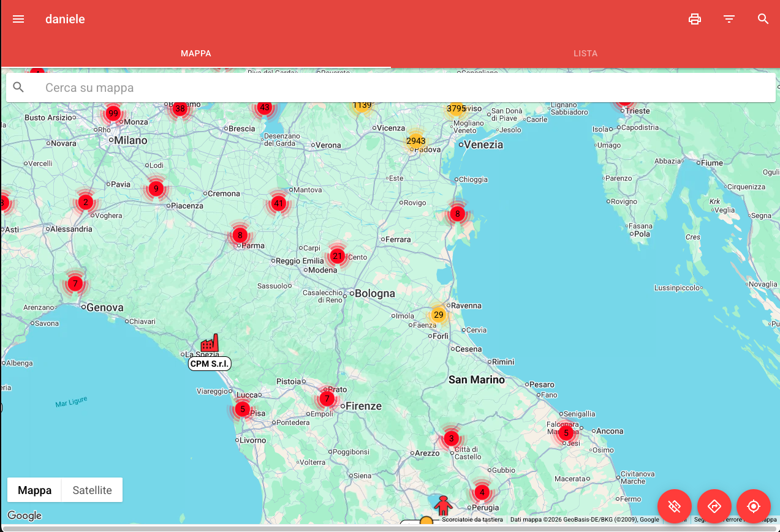Click the Rimini city label

503,362
